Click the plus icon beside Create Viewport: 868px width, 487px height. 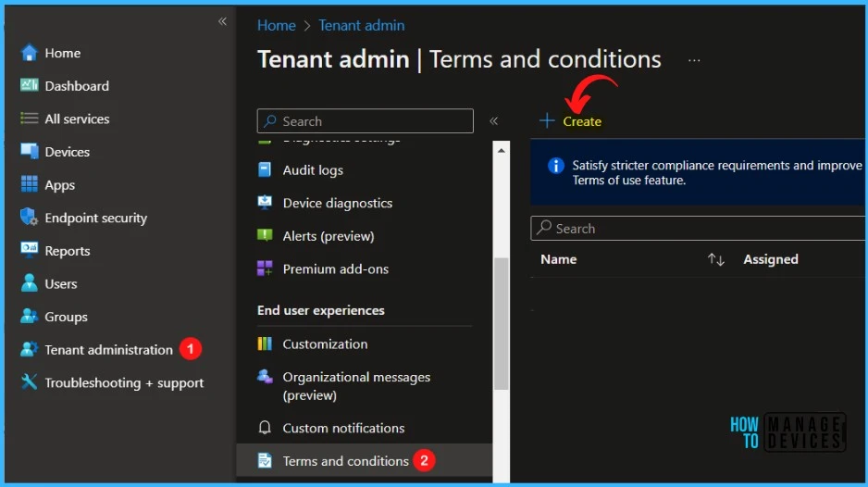(x=547, y=120)
